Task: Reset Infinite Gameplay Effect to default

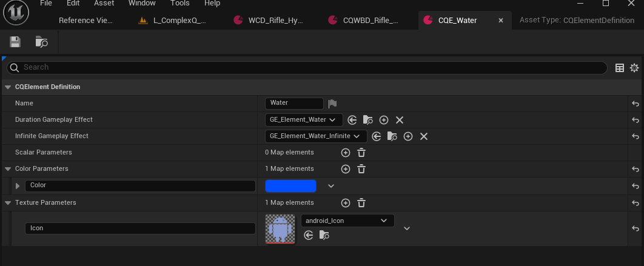Action: click(636, 137)
